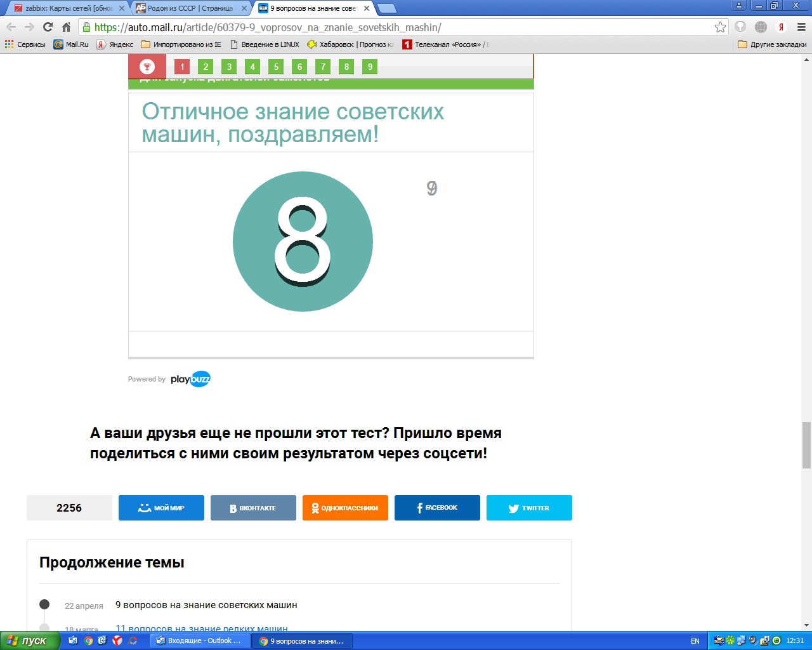Screen dimensions: 812x650
Task: Go back using the browser back arrow
Action: 11,27
